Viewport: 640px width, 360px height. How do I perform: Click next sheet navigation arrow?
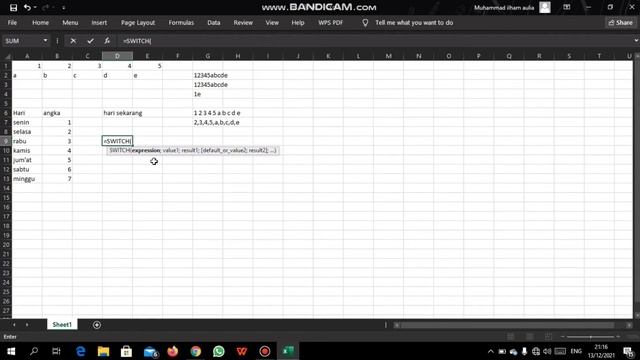click(x=27, y=325)
